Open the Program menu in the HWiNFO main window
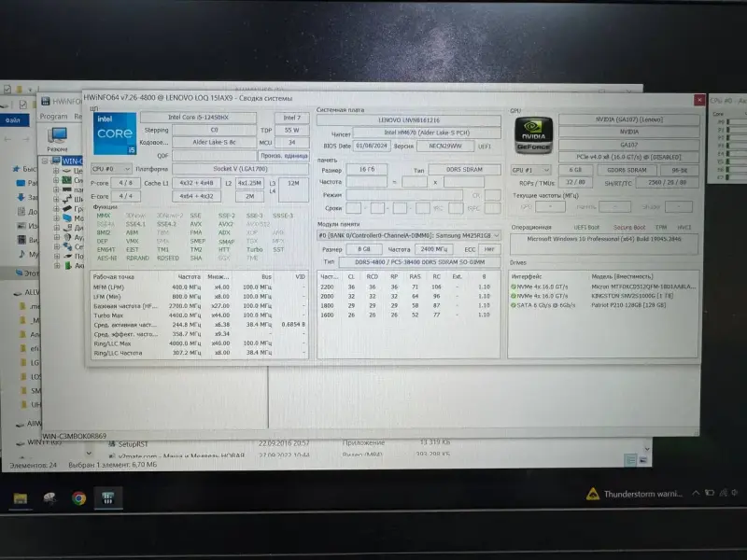747x560 pixels. pos(53,116)
